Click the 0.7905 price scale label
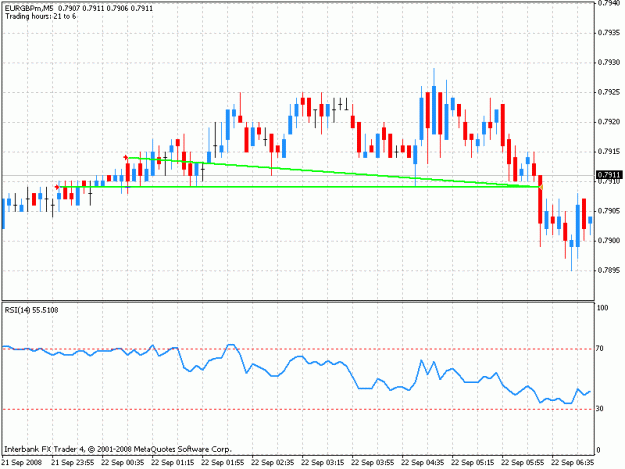 [x=609, y=211]
